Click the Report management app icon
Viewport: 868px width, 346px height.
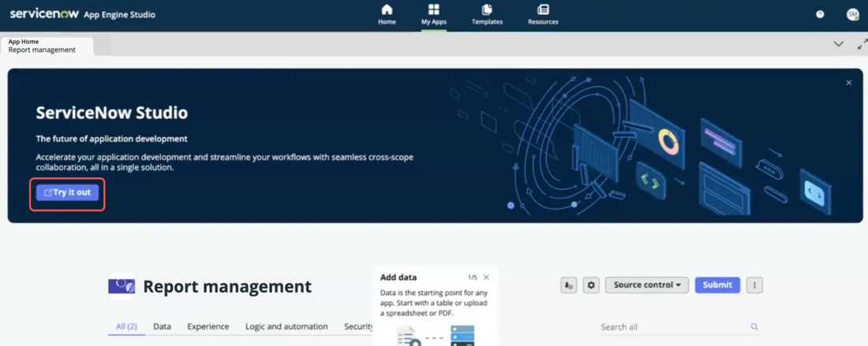pos(122,286)
